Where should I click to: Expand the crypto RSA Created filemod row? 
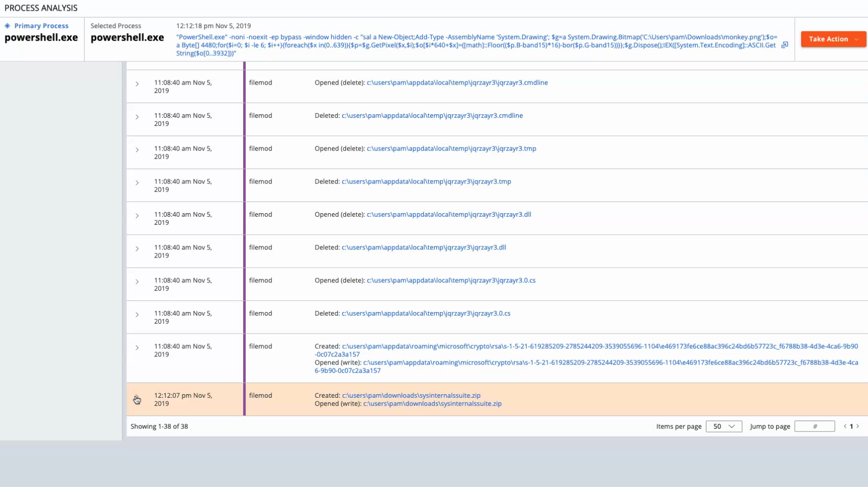136,348
